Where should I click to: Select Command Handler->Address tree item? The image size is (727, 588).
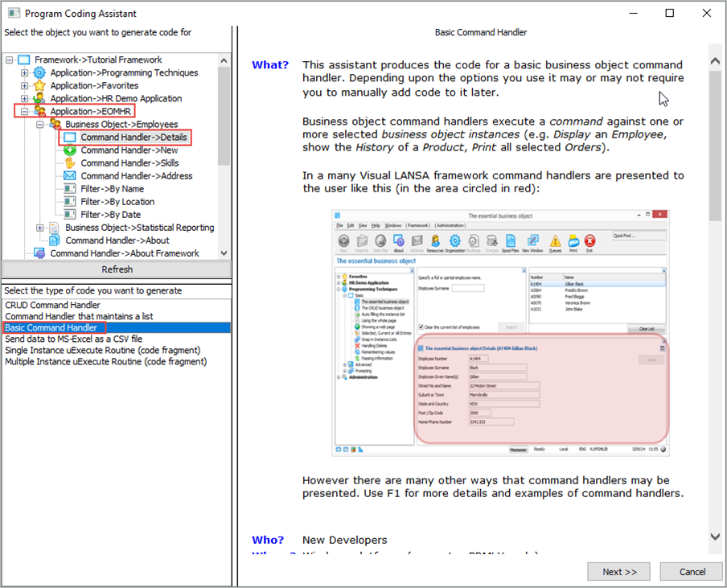[137, 175]
